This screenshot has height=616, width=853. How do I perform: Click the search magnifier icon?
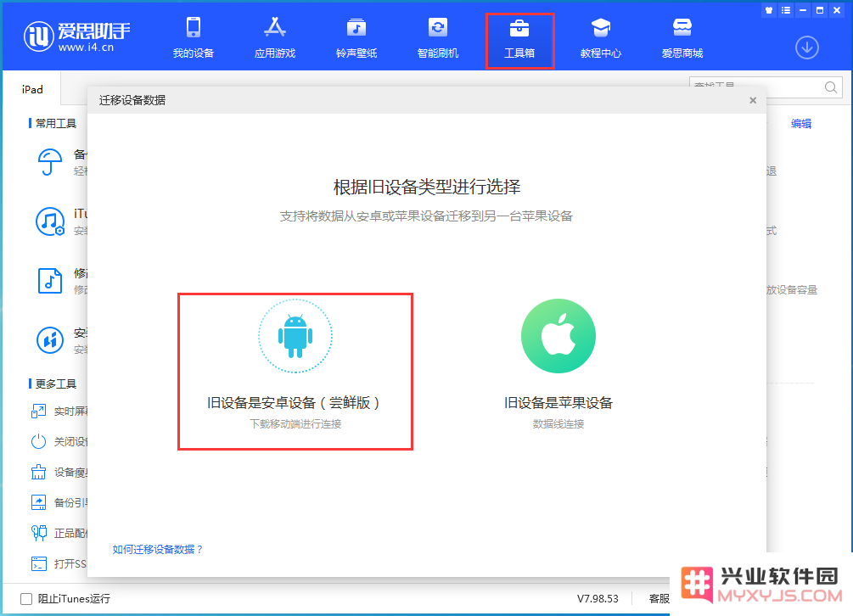[x=831, y=87]
